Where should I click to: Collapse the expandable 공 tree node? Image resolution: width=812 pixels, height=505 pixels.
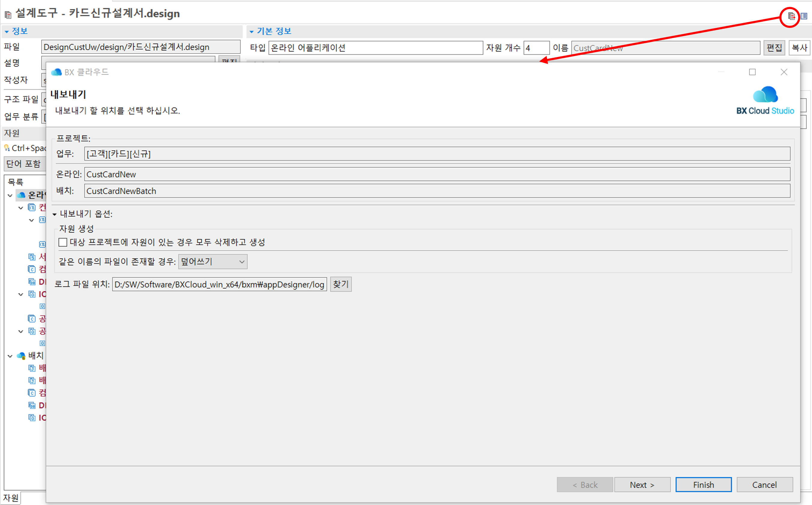pos(21,331)
